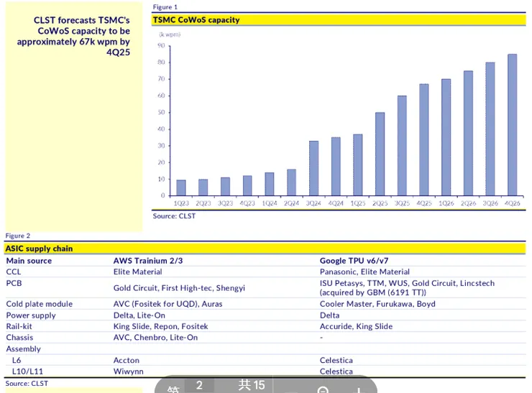Screen dimensions: 532x393
Task: Click the 'Main source' column header
Action: pyautogui.click(x=29, y=261)
